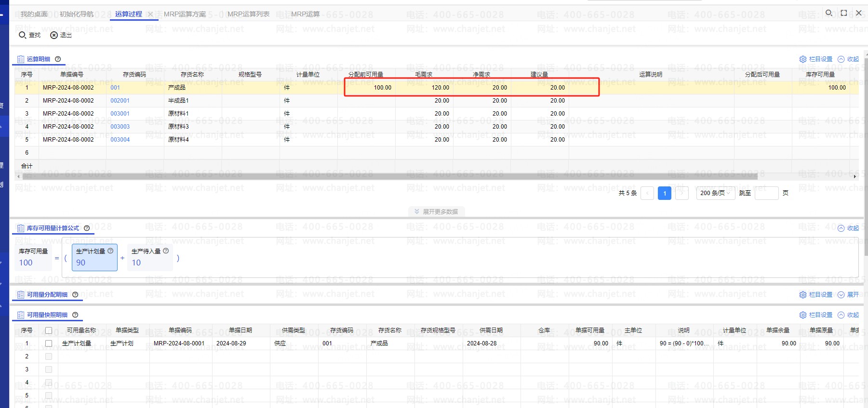Go to the next page arrow
The width and height of the screenshot is (868, 408).
click(681, 193)
